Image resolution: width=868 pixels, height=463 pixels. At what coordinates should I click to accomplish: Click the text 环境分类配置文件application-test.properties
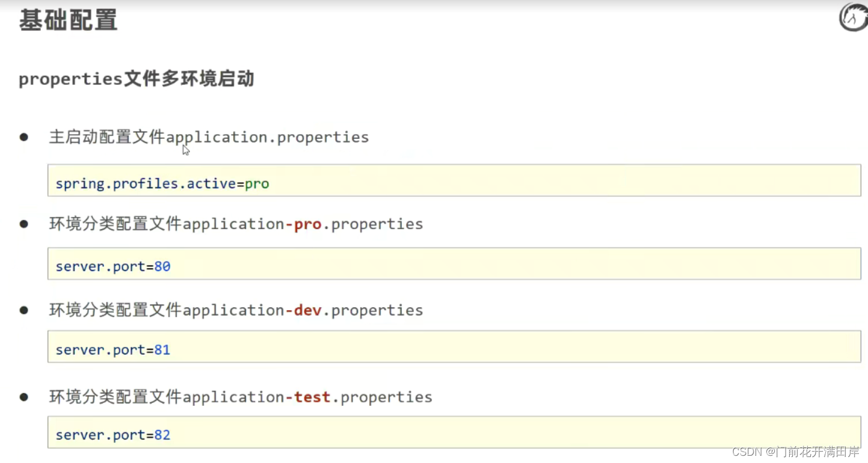pos(241,397)
